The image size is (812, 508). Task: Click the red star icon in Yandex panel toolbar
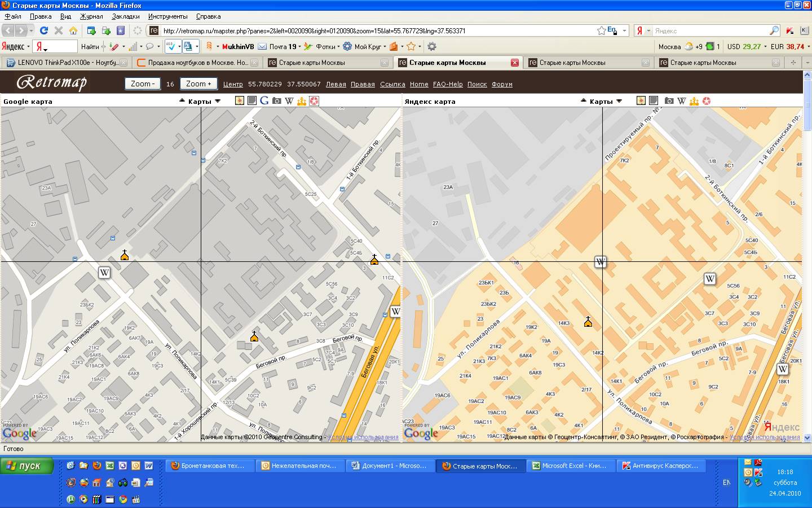click(707, 101)
